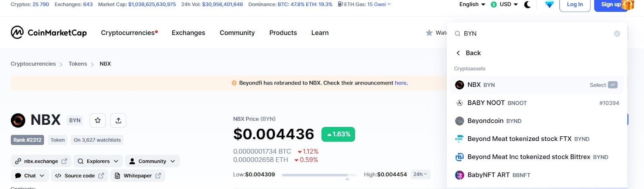Open the Whitepaper link
Image resolution: width=644 pixels, height=189 pixels.
click(x=138, y=176)
